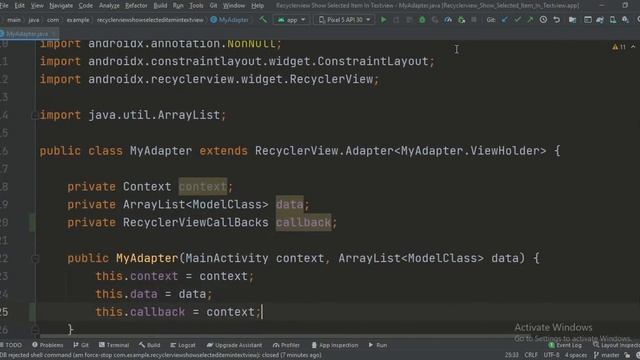The image size is (640, 360).
Task: Open the Git tool window at bottom
Action: (x=81, y=345)
